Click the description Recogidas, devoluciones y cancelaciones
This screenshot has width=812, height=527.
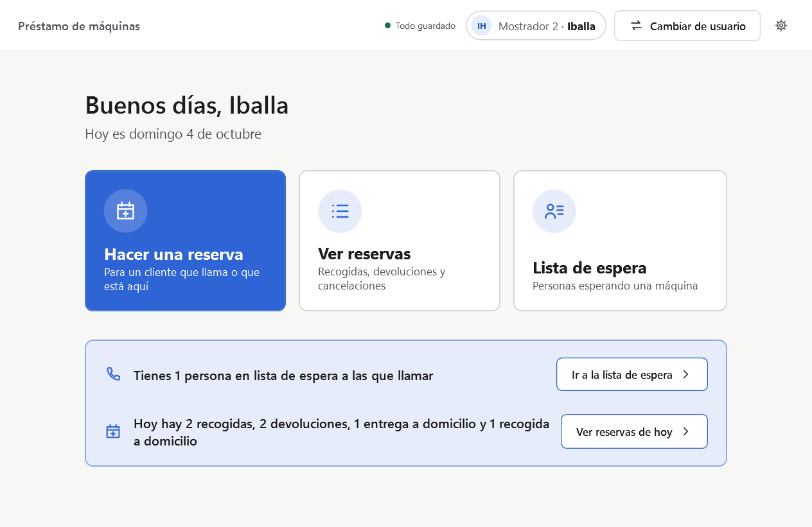coord(382,279)
